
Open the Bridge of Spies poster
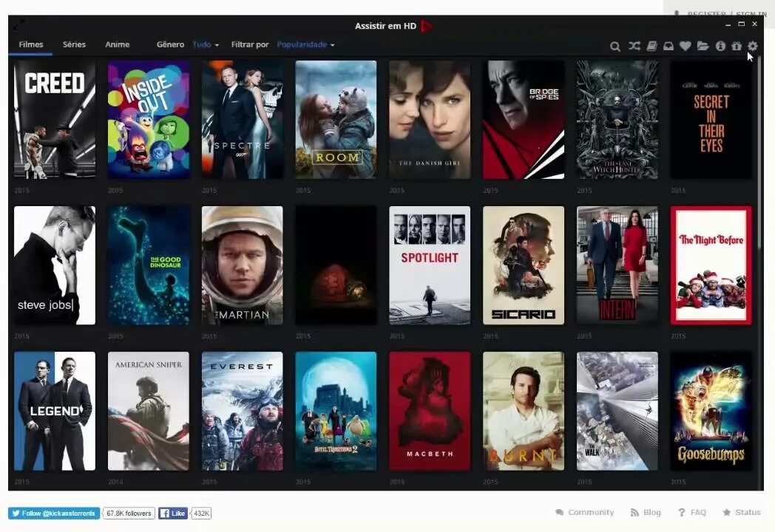point(524,120)
